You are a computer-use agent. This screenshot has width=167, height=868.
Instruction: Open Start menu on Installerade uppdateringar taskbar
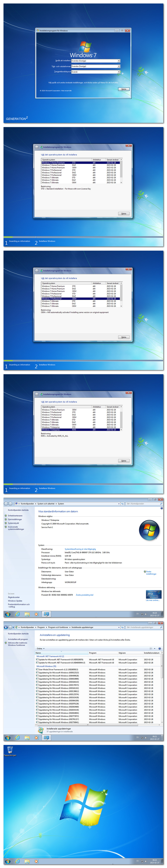[7, 738]
